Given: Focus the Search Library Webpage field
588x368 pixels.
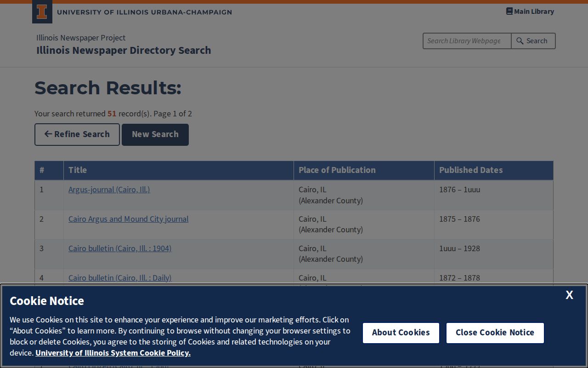Looking at the screenshot, I should pos(467,41).
